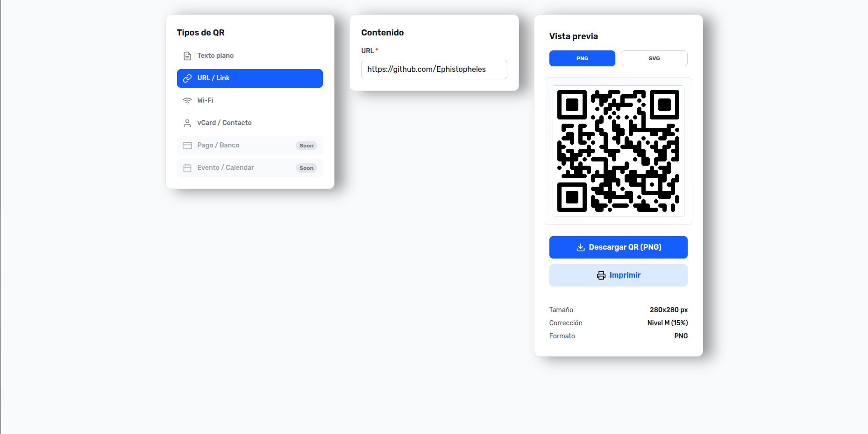This screenshot has width=868, height=434.
Task: Click the person icon beside vCard / Contacto
Action: click(187, 123)
